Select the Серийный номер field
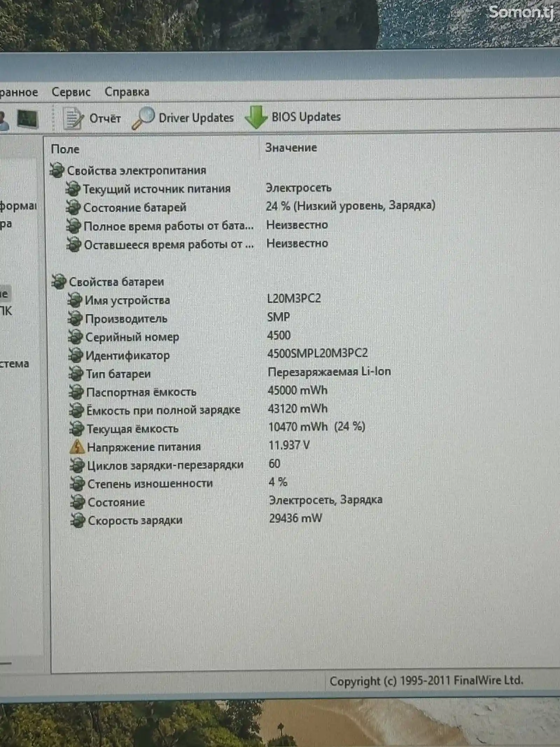 click(132, 337)
